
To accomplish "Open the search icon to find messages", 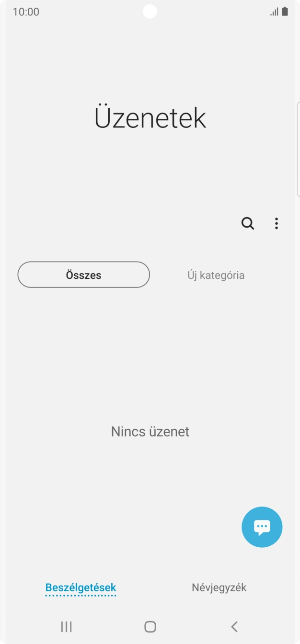I will pyautogui.click(x=247, y=223).
